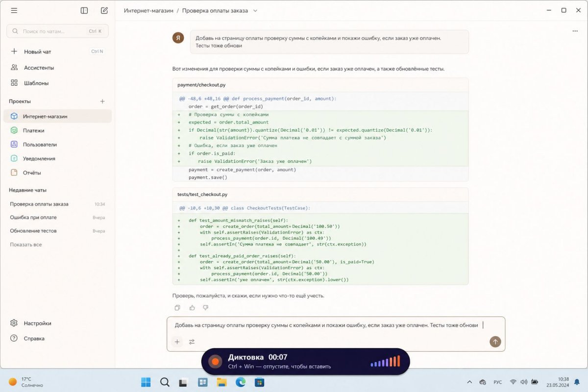Open the hamburger menu in the sidebar
This screenshot has height=392, width=588.
[14, 10]
